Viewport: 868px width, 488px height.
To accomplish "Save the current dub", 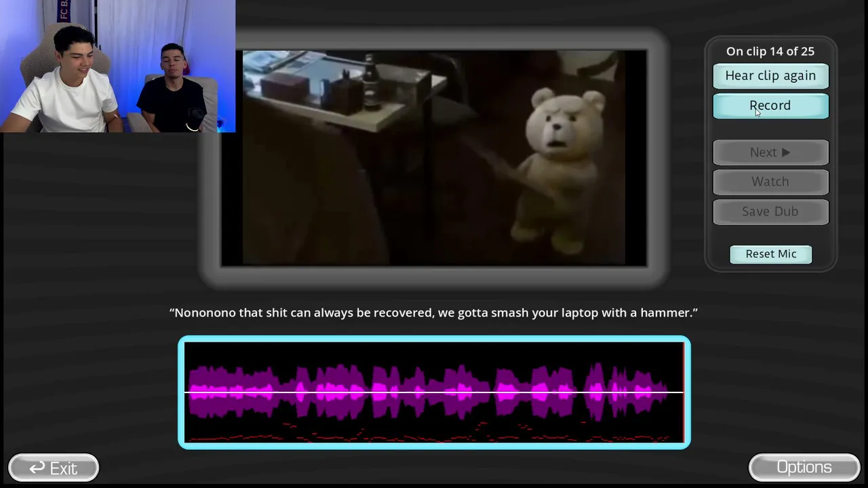I will [x=770, y=211].
